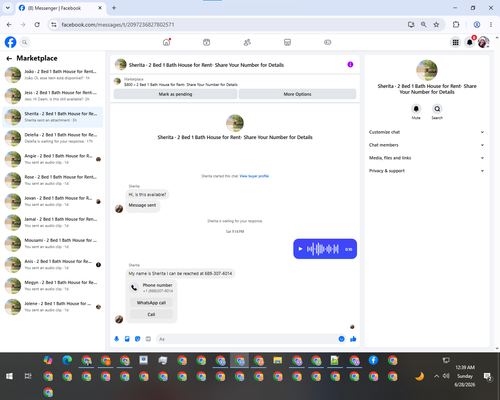The image size is (500, 400).
Task: Open Jess's conversation in the list
Action: (x=53, y=96)
